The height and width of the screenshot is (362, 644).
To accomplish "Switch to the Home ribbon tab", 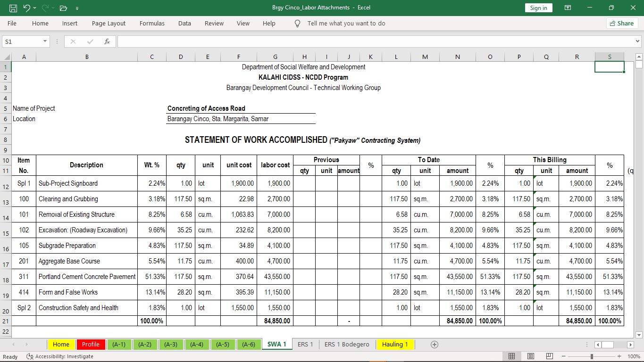I will [40, 23].
